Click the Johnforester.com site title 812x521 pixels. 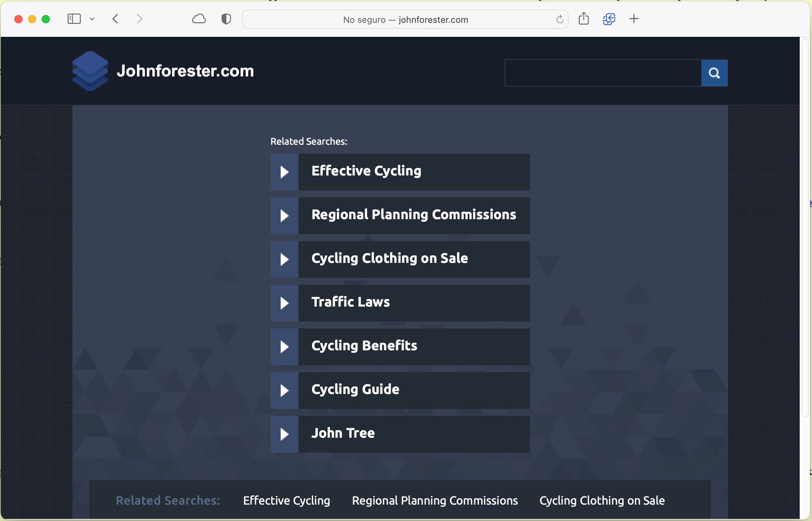(x=185, y=71)
